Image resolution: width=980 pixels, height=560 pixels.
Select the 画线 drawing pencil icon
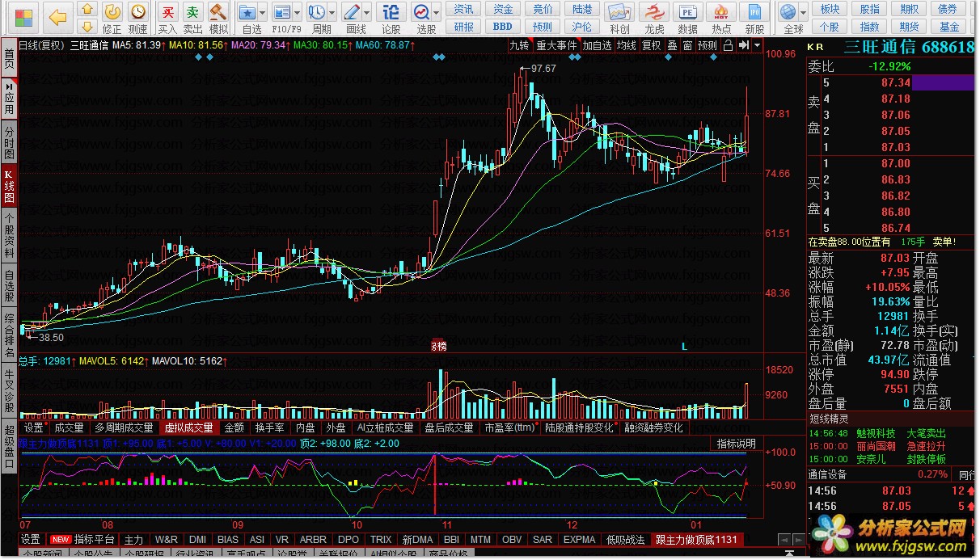click(352, 12)
